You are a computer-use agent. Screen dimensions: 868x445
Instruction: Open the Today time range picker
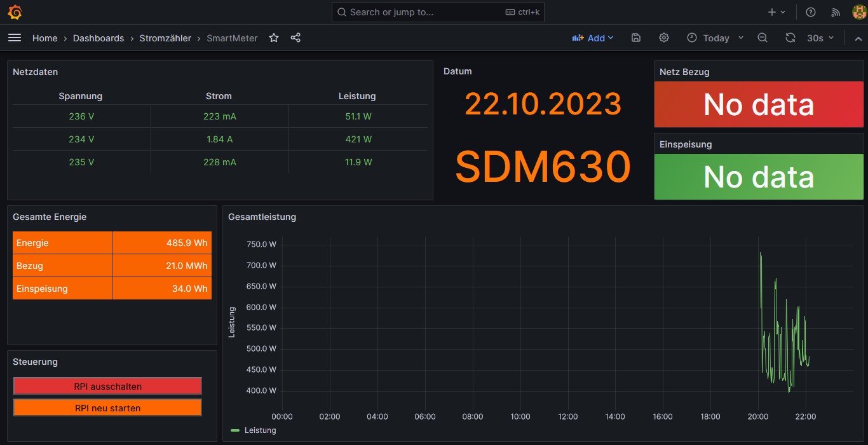pyautogui.click(x=715, y=38)
